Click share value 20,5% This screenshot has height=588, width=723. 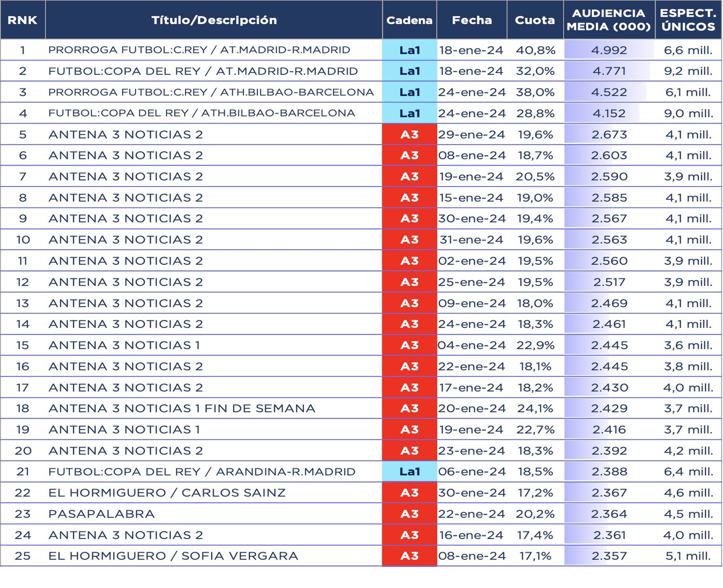tap(535, 176)
